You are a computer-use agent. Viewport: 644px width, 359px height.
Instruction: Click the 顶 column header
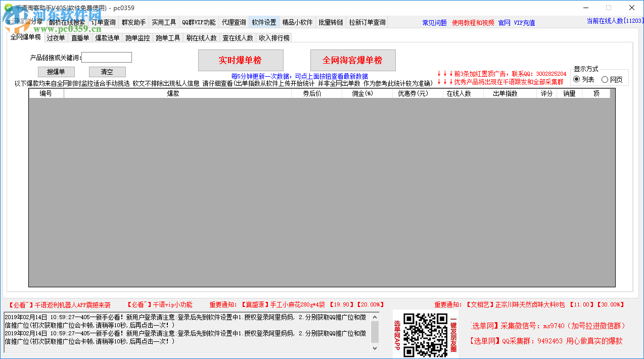pos(596,93)
